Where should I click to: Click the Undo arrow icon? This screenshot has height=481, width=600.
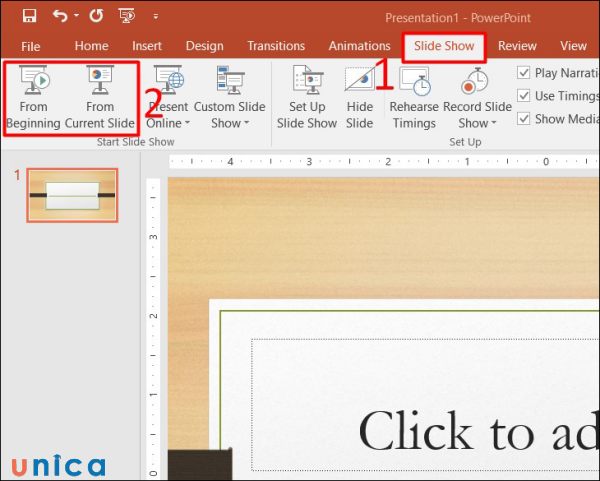(59, 17)
